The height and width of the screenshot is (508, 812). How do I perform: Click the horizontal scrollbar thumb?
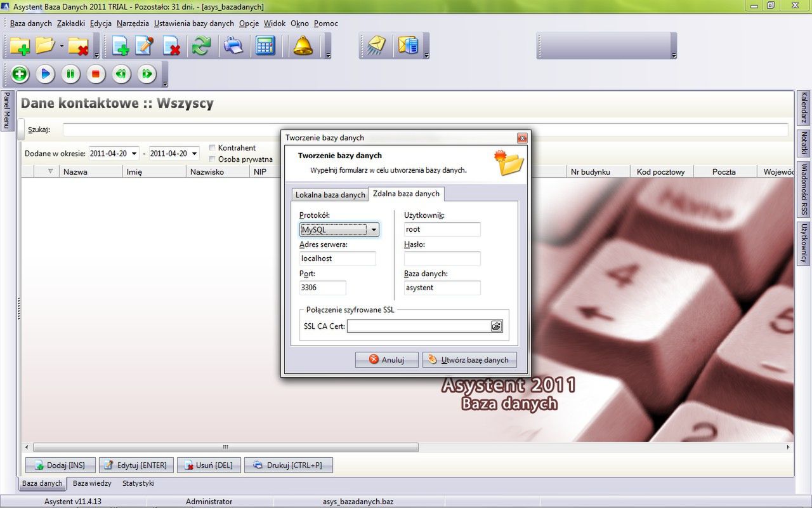[x=226, y=447]
